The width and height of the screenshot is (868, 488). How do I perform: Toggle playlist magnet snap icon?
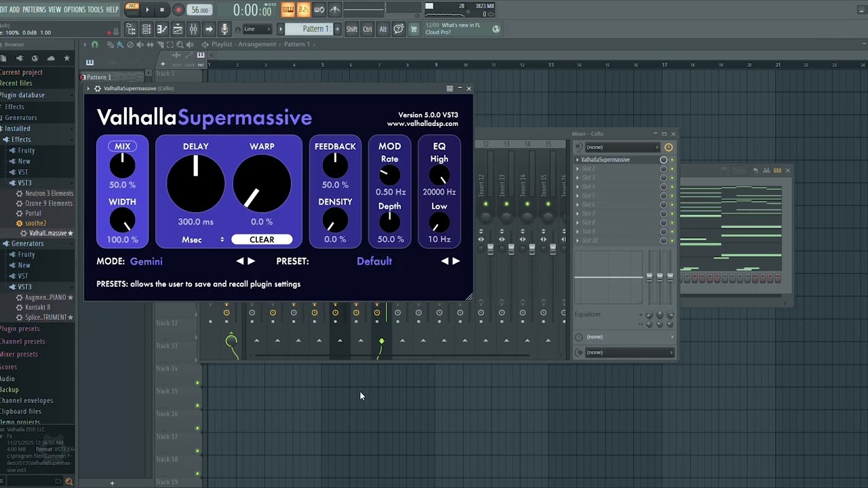point(95,45)
